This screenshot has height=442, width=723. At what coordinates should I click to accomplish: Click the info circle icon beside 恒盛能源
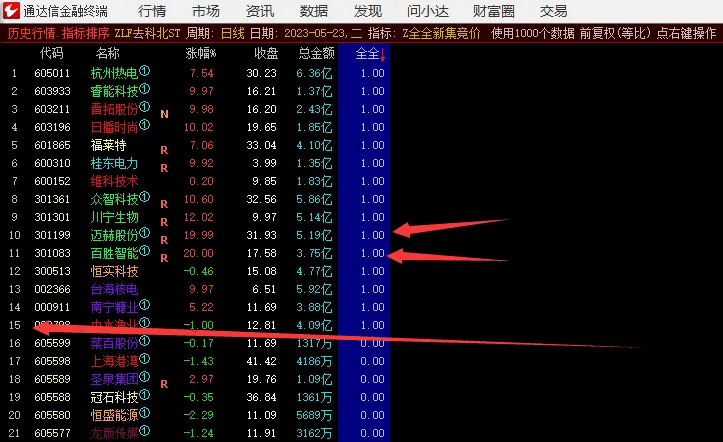(x=145, y=413)
